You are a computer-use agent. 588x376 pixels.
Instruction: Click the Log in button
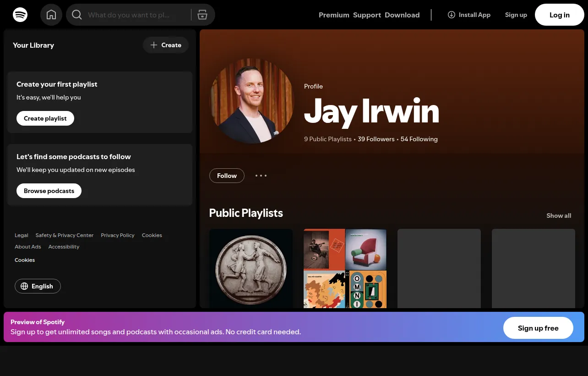pos(560,15)
